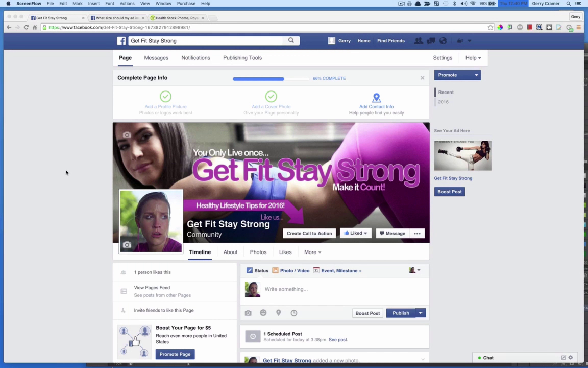Open the messages icon in header

[x=431, y=41]
